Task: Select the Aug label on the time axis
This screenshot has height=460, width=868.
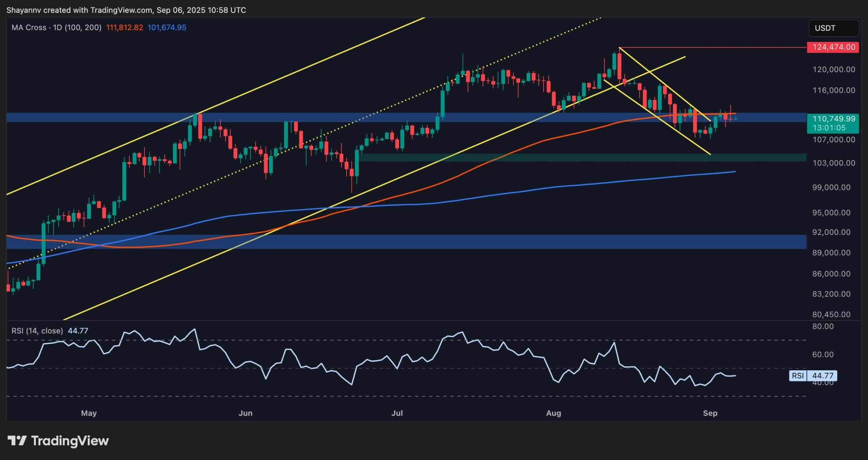Action: [554, 413]
